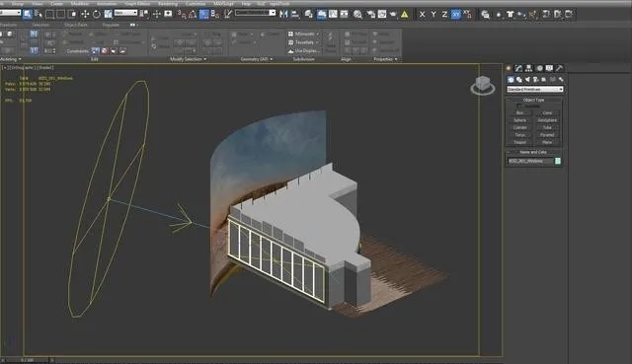This screenshot has height=364, width=632.
Task: Click the yellow warning triangle icon
Action: pyautogui.click(x=404, y=14)
